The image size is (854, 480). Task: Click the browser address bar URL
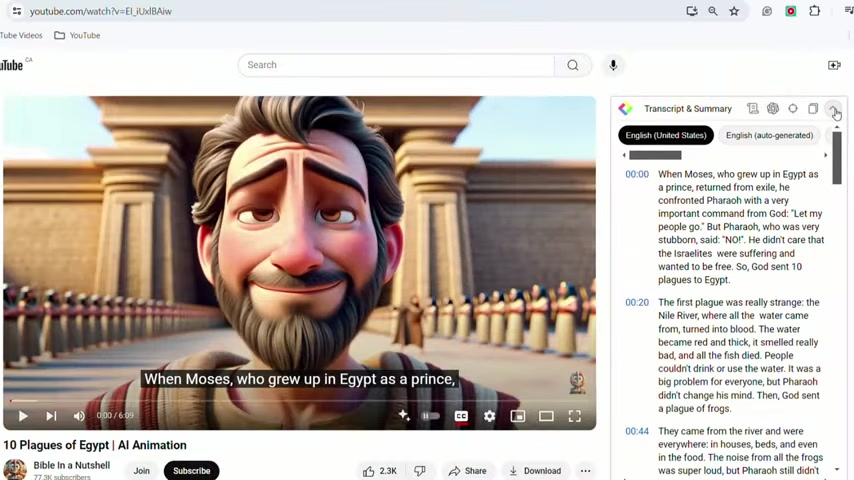point(101,11)
